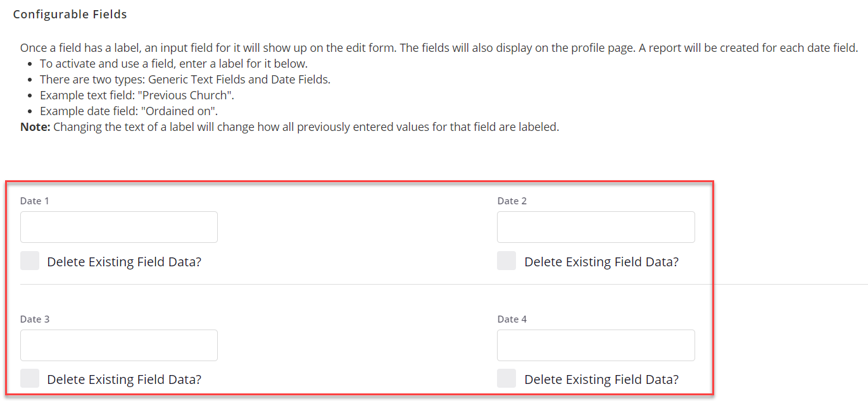Click the Date 3 field label text
The width and height of the screenshot is (868, 401).
point(35,319)
